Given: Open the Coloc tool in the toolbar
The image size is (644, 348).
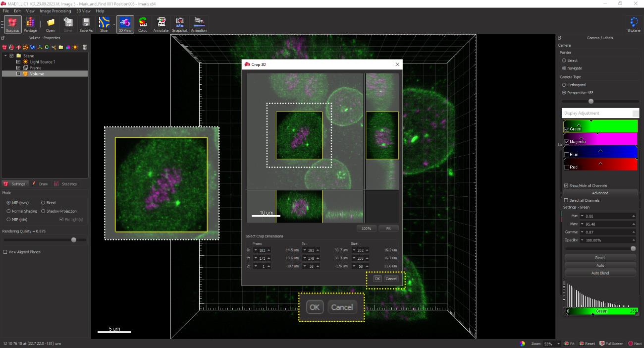Looking at the screenshot, I should tap(143, 24).
